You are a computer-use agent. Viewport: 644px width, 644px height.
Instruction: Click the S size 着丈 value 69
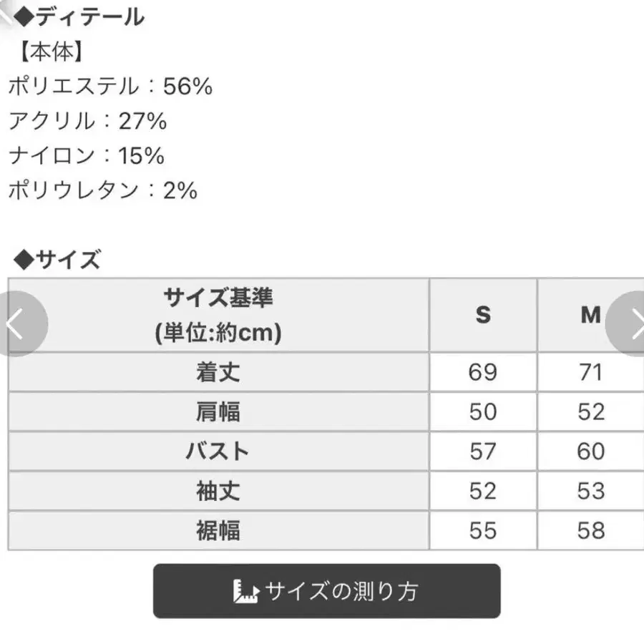(x=483, y=372)
